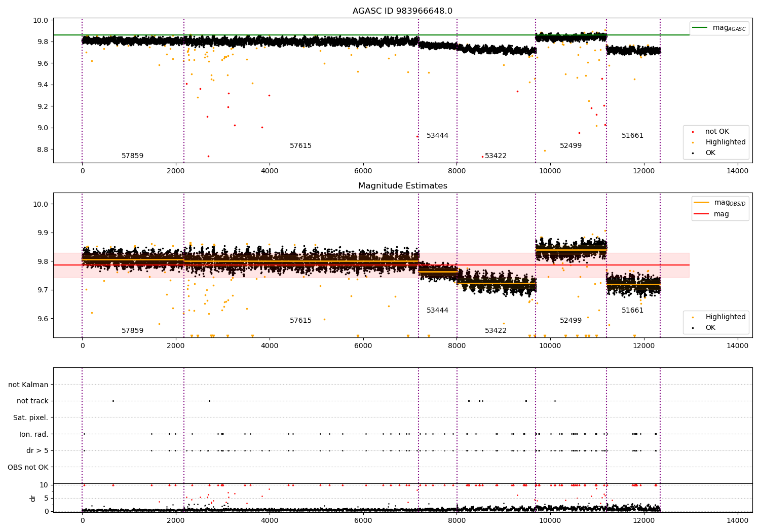Click the Magnitude Estimates plot title
Screen dimensions: 760x532
(402, 186)
